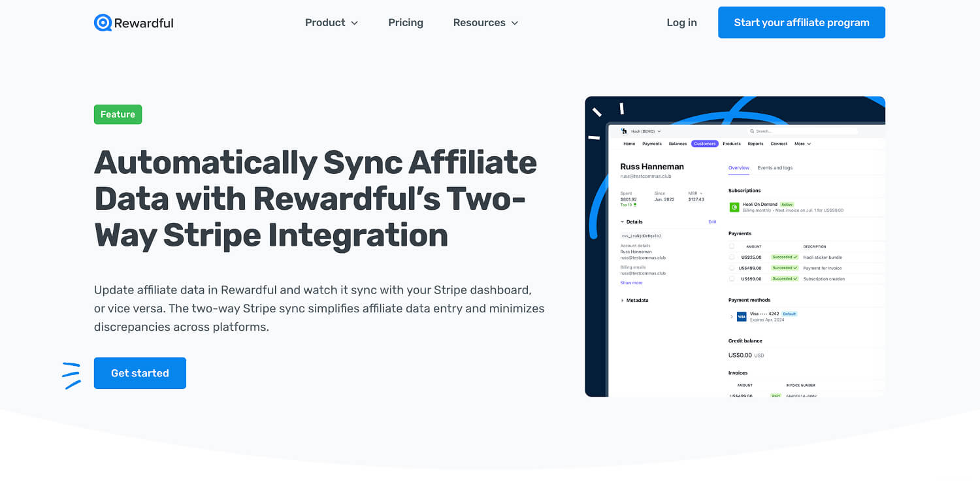This screenshot has height=481, width=980.
Task: Select the Overview tab
Action: click(739, 168)
